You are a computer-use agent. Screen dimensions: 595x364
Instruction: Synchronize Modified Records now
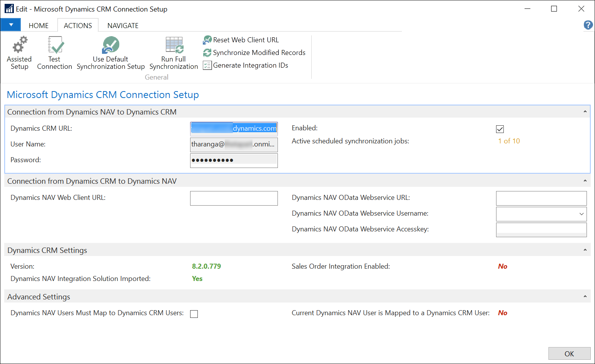tap(254, 53)
